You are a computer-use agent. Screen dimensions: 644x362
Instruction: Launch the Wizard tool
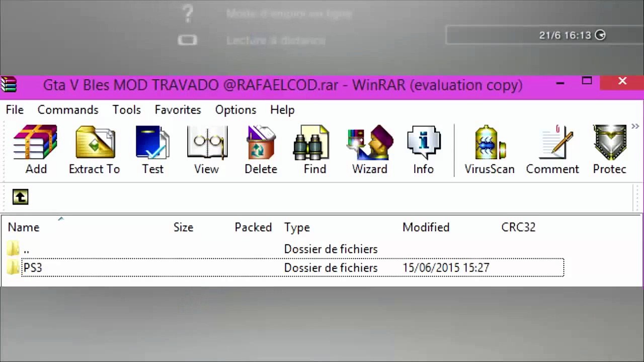[x=370, y=149]
